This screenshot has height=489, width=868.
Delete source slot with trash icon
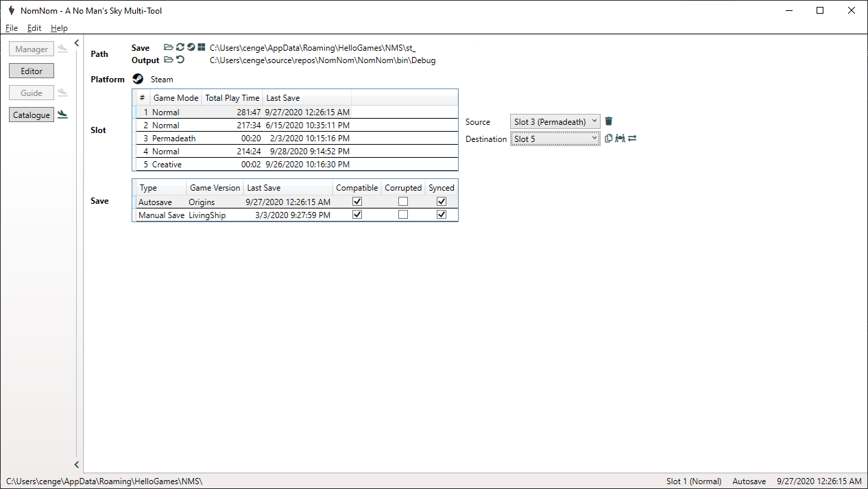609,121
